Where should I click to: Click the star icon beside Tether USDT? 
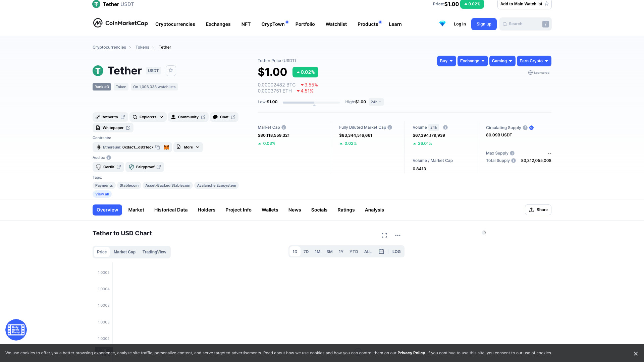click(x=171, y=70)
